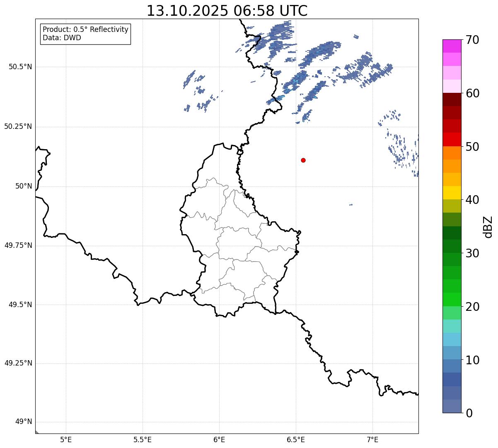Select the "Product: 0.5° Reflectivity" legend line
Screen dimensions: 498x448
[x=85, y=30]
